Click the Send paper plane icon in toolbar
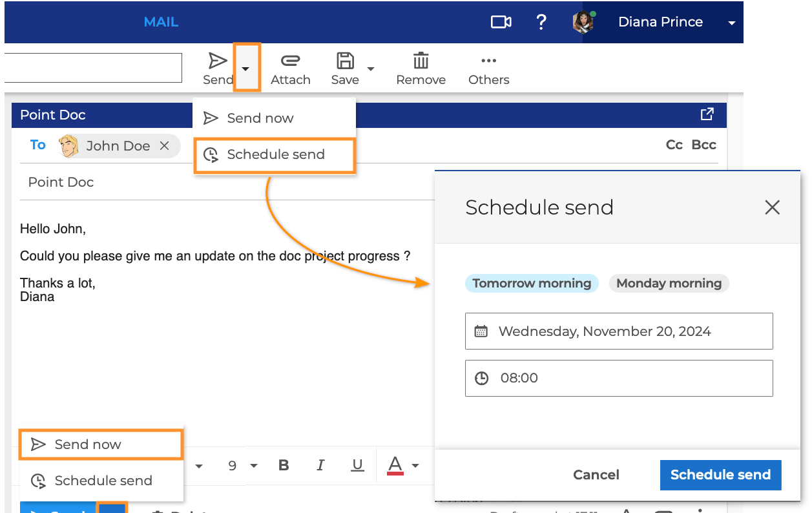The image size is (812, 513). coord(218,61)
